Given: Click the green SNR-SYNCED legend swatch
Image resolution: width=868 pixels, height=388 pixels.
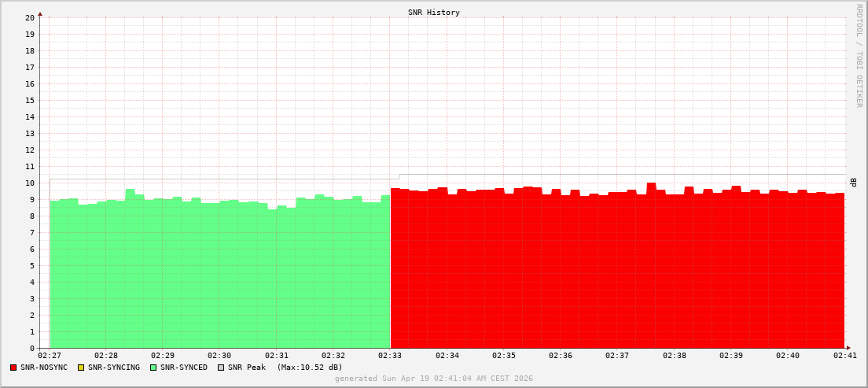Looking at the screenshot, I should (153, 368).
